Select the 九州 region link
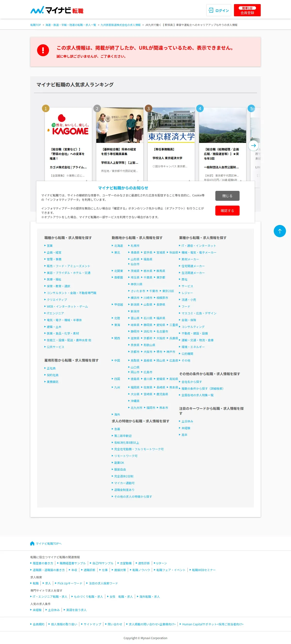This screenshot has width=291, height=644. tap(117, 388)
